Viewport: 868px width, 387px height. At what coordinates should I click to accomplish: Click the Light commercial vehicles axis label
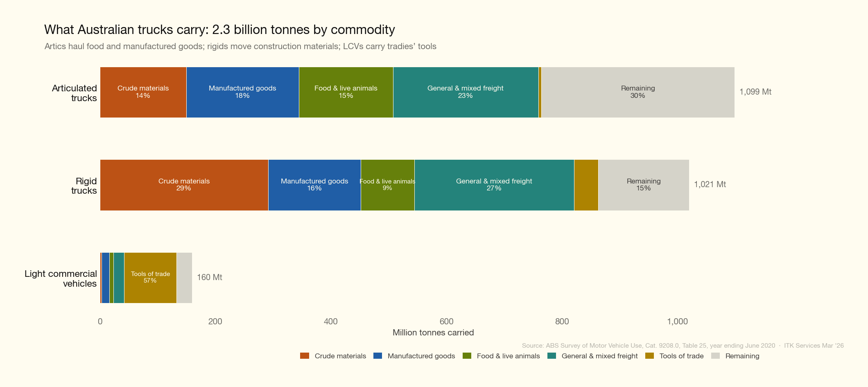click(61, 278)
